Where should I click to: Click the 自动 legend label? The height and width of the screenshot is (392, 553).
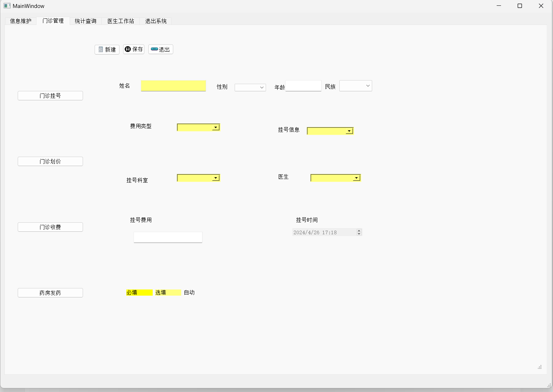click(x=189, y=292)
